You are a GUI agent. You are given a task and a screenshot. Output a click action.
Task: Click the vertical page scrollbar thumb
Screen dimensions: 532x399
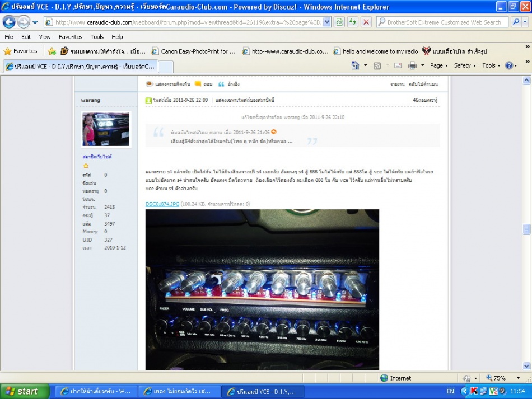(x=526, y=229)
